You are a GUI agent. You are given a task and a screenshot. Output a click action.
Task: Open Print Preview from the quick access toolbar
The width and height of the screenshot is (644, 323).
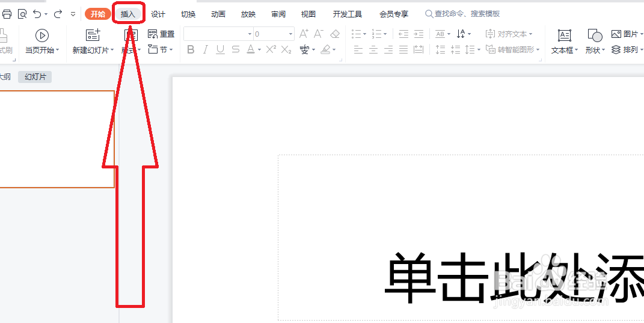click(x=22, y=14)
